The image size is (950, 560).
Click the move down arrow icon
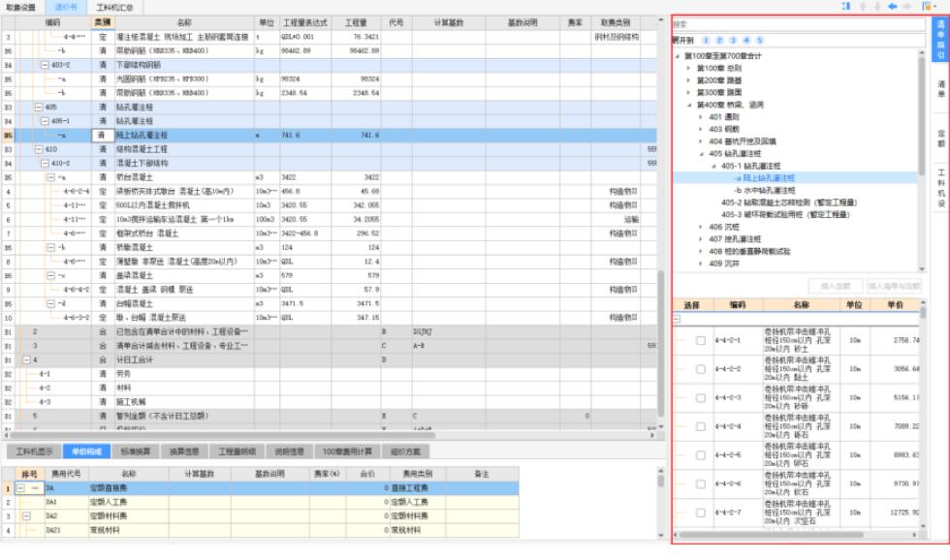[878, 6]
